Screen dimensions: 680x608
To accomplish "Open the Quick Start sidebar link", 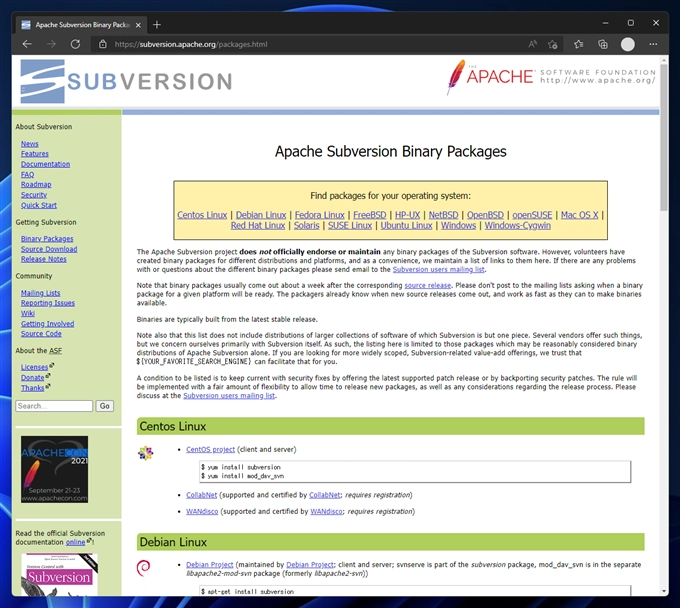I will [39, 205].
